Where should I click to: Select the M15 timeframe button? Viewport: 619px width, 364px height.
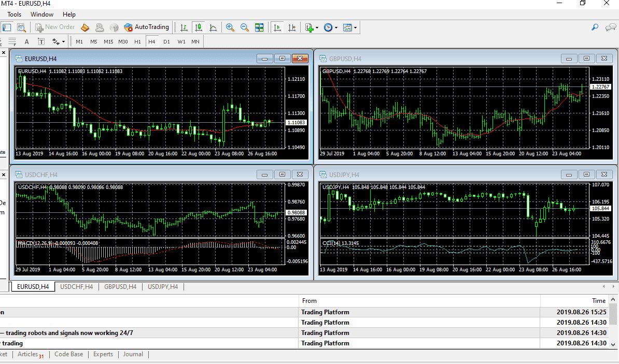click(108, 41)
